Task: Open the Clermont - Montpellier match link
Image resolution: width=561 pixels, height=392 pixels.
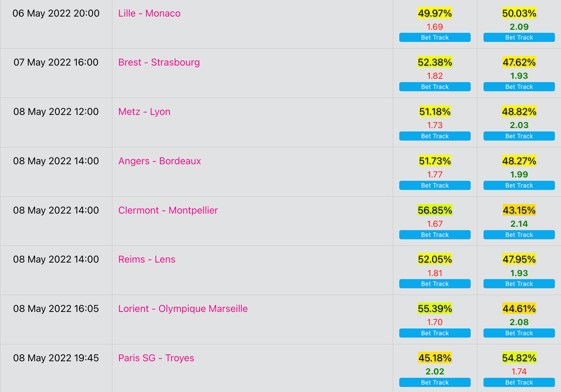Action: [168, 211]
